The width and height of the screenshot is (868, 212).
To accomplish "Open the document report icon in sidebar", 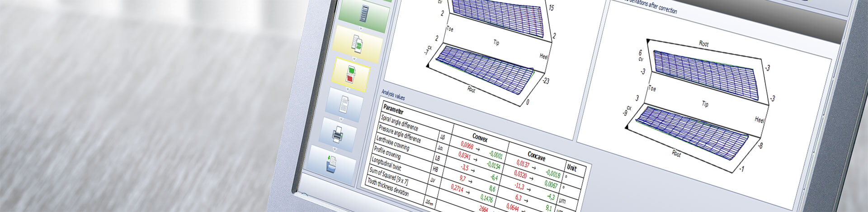I will [x=344, y=105].
